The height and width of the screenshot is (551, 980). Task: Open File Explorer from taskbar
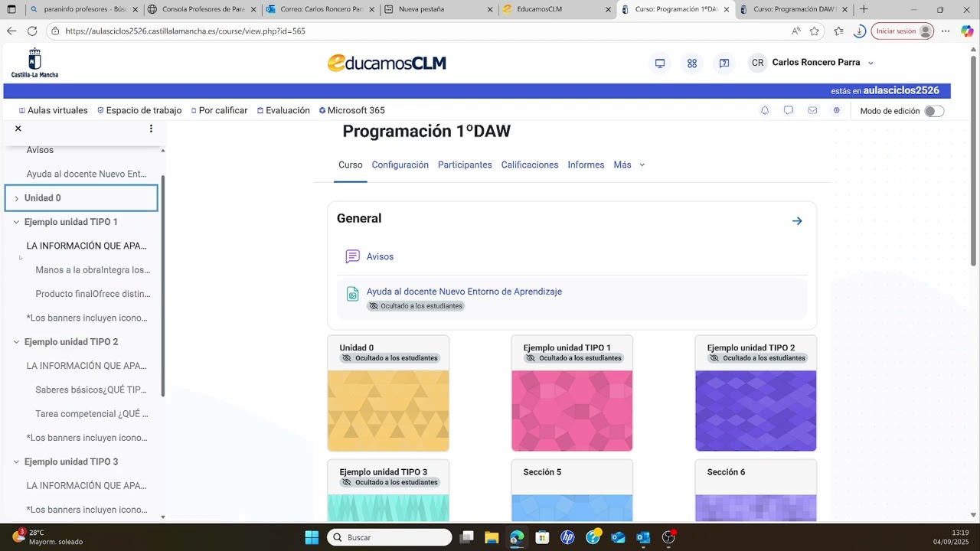click(491, 537)
